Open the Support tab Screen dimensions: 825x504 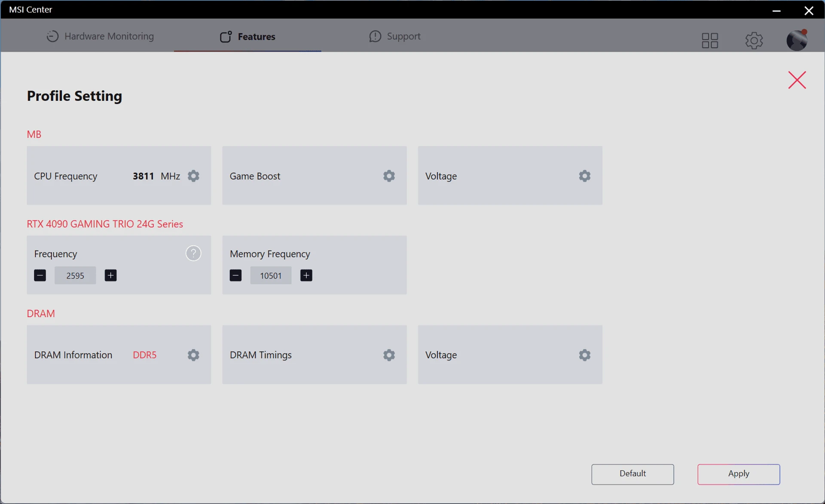tap(395, 36)
